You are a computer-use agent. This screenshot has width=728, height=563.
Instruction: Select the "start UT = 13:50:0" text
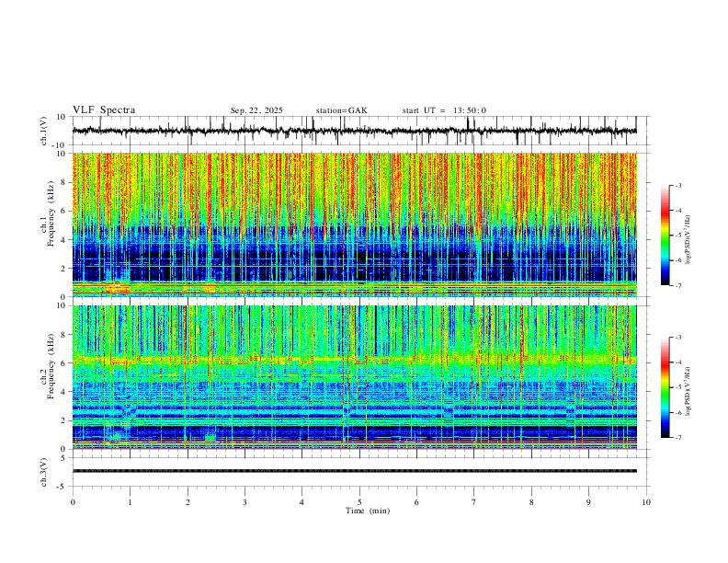pos(444,110)
